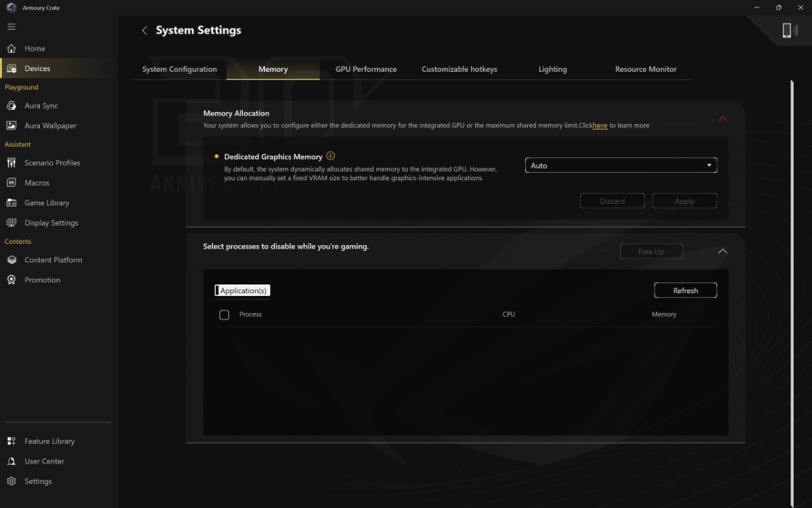Click the Home sidebar icon
This screenshot has height=508, width=812.
coord(11,49)
